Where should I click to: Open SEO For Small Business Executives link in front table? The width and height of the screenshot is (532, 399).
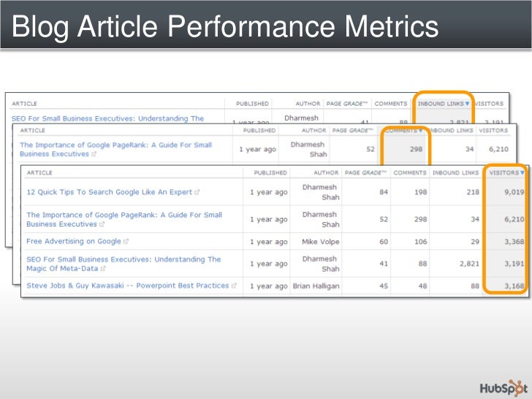coord(123,264)
